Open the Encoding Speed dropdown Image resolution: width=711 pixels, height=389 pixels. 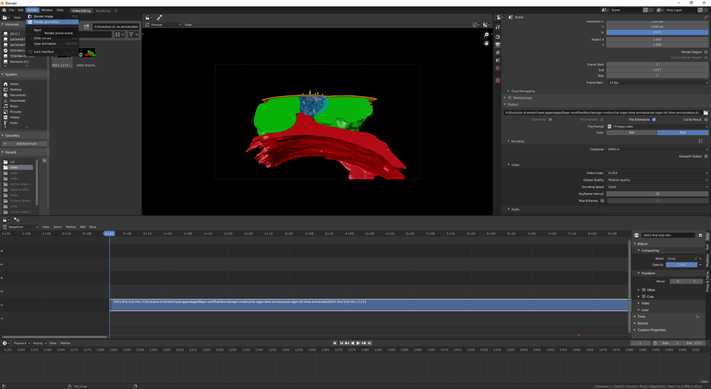[657, 187]
